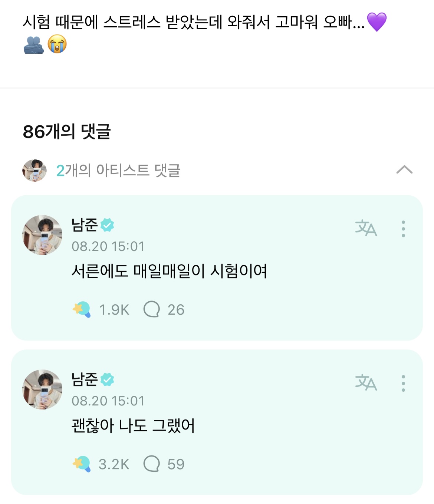Open more options on second artist comment

click(403, 383)
